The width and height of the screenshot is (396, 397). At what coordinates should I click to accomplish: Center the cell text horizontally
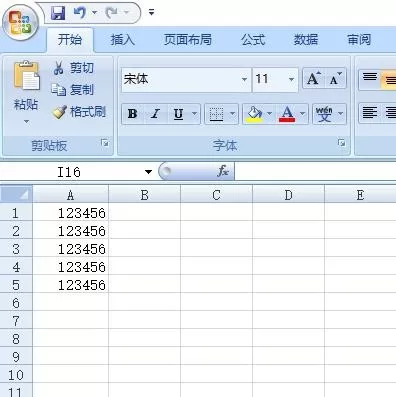pos(389,113)
